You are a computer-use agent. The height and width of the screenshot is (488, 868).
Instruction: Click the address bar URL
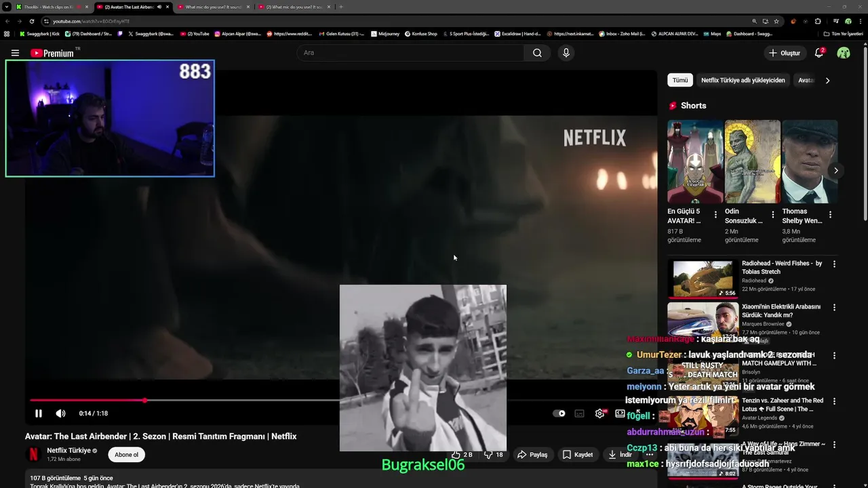[x=91, y=21]
